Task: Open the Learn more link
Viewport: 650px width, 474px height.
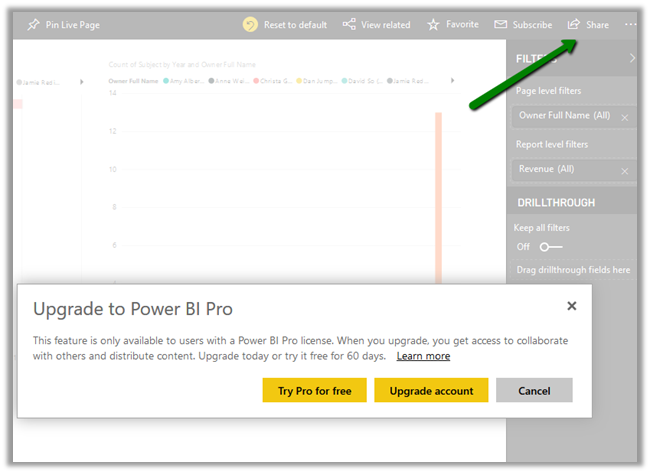Action: [423, 356]
